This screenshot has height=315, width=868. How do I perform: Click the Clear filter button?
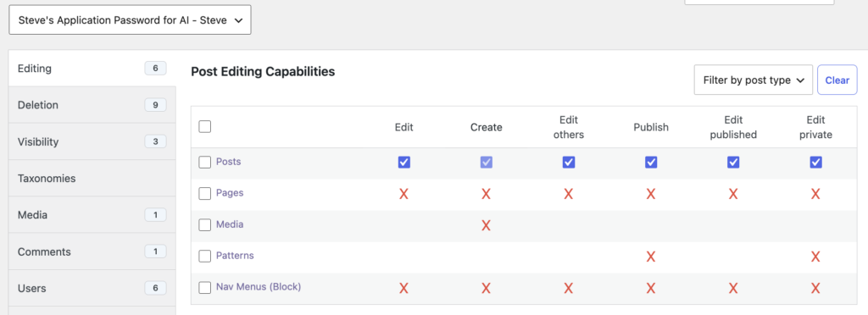tap(837, 80)
